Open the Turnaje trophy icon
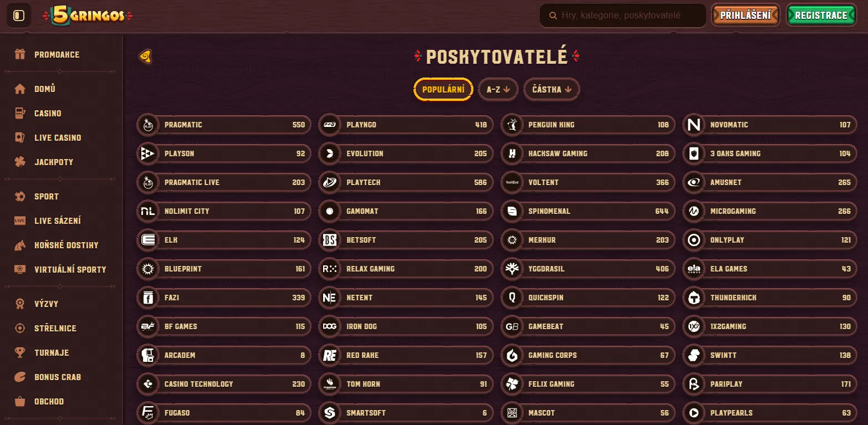This screenshot has height=425, width=868. coord(20,352)
